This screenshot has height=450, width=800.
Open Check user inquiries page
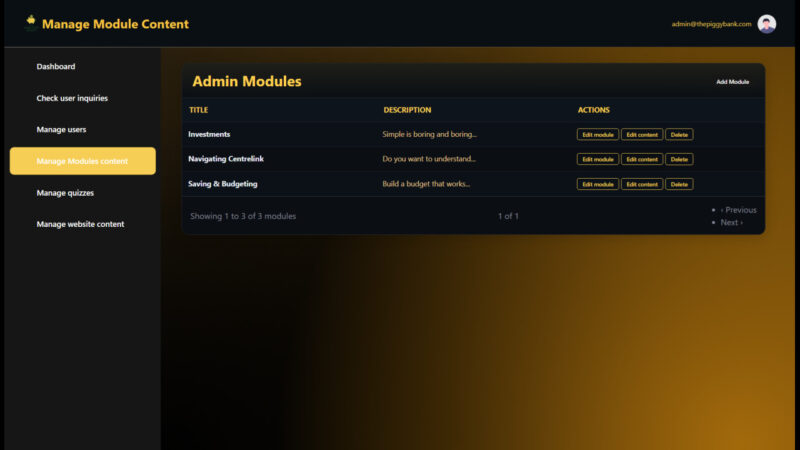[x=72, y=98]
